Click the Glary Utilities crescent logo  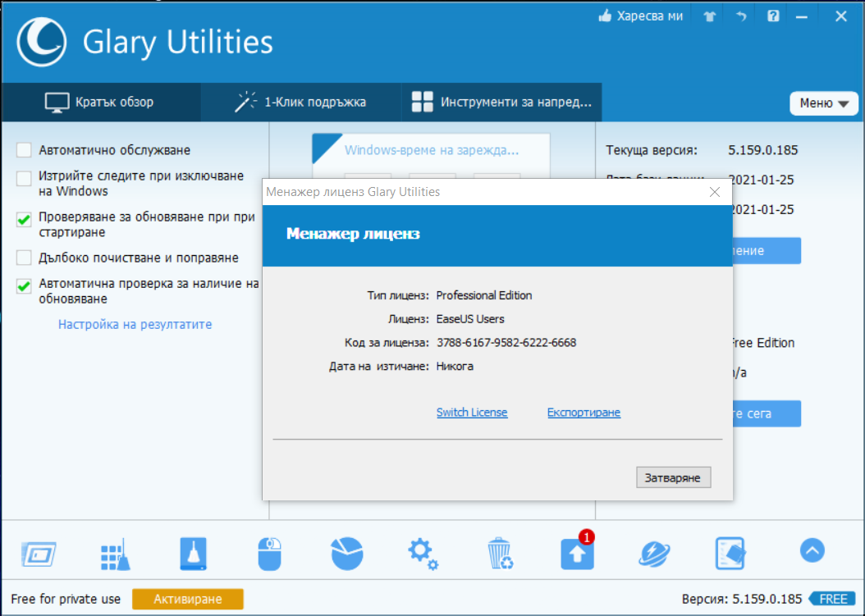tap(41, 42)
